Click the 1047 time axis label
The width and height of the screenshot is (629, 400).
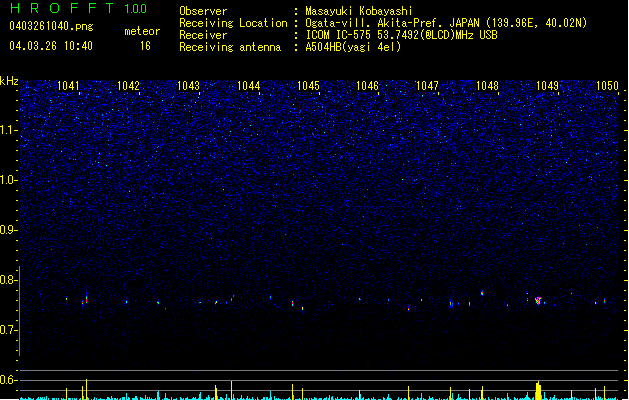428,86
